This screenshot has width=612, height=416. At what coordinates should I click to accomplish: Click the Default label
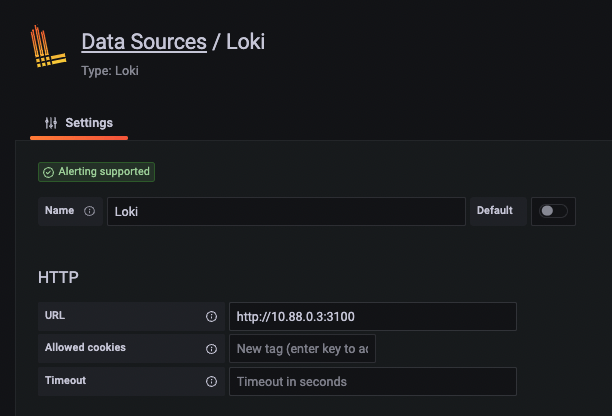pyautogui.click(x=494, y=211)
